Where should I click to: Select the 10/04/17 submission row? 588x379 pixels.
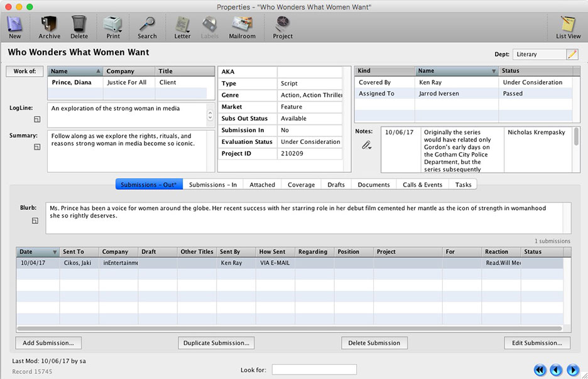[x=290, y=263]
